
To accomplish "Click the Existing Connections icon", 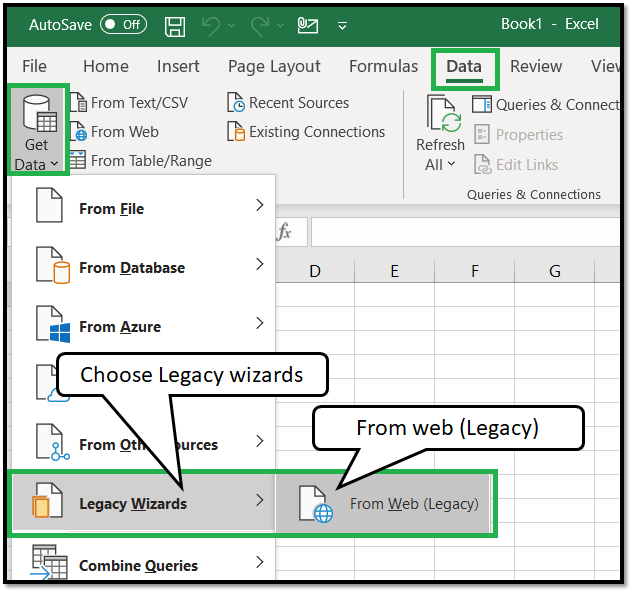I will point(236,132).
